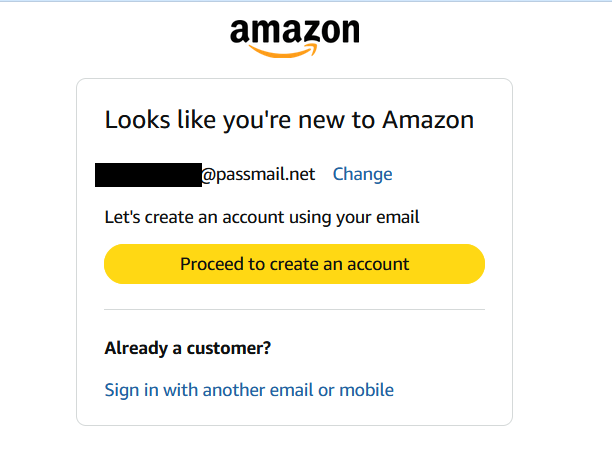612x476 pixels.
Task: Click the word Looks in the heading
Action: (x=134, y=120)
